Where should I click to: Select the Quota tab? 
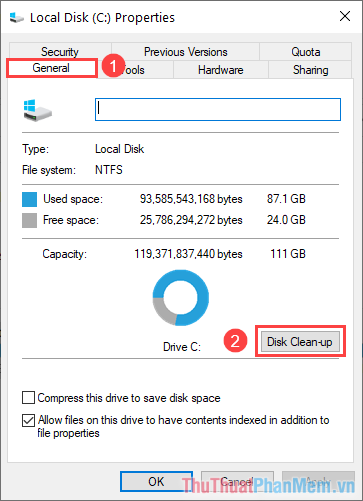[306, 52]
